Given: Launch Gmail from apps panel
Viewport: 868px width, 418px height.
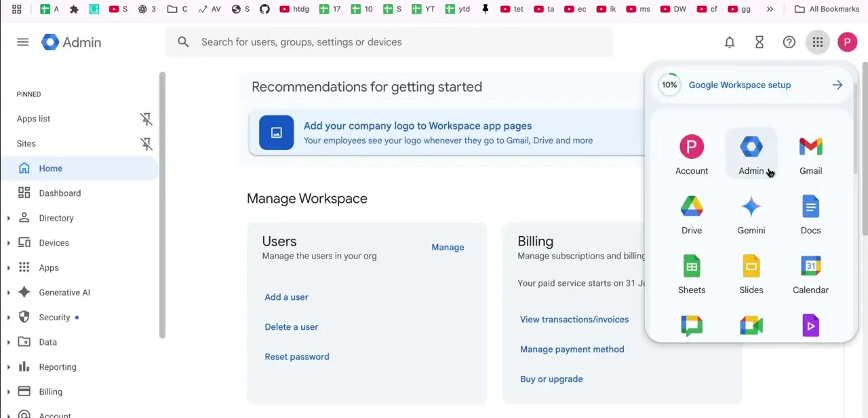Looking at the screenshot, I should (x=811, y=155).
